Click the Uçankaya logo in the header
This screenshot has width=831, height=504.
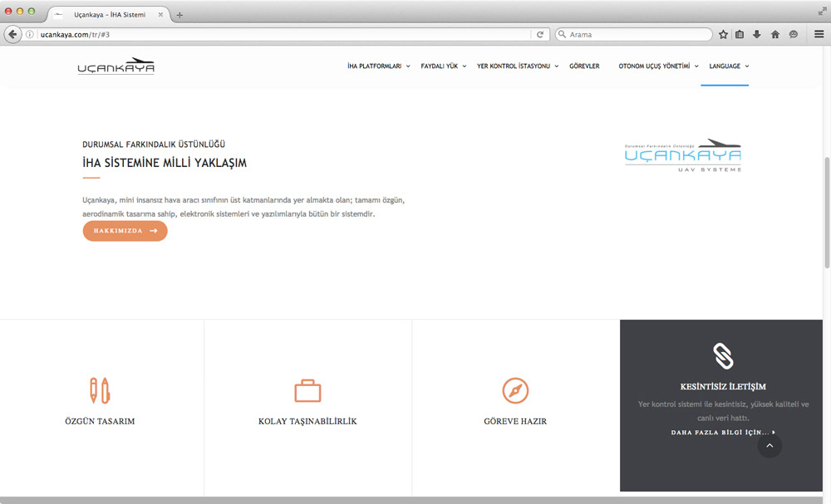click(x=116, y=66)
